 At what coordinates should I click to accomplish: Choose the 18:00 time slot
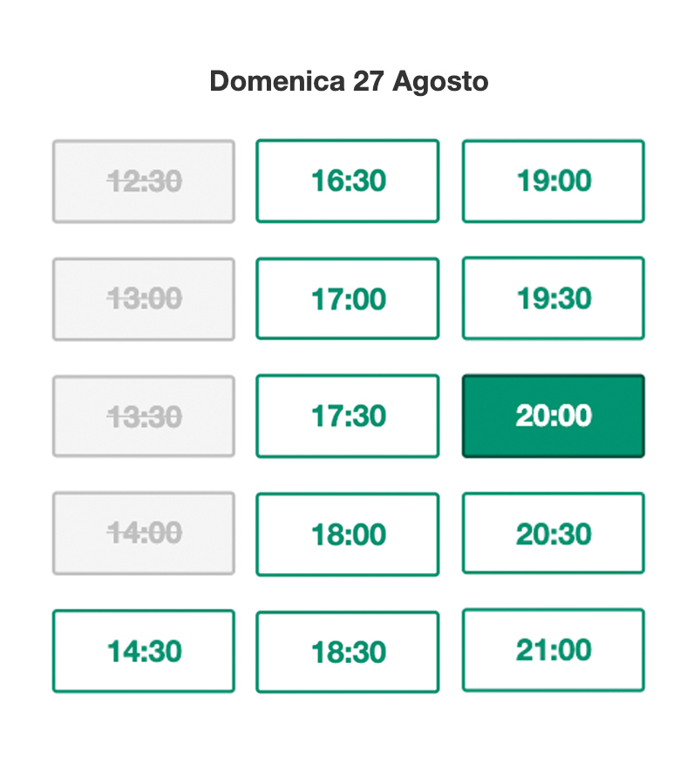[347, 534]
